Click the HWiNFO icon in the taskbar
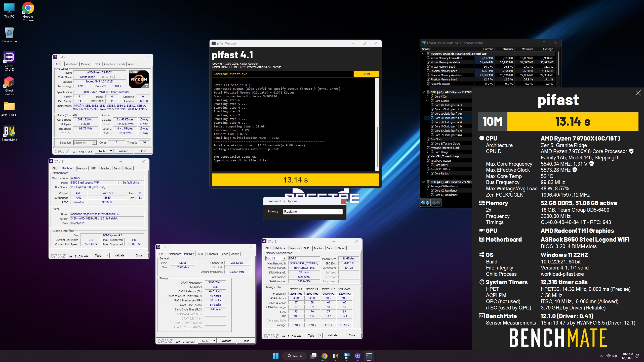644x362 pixels. (x=347, y=356)
